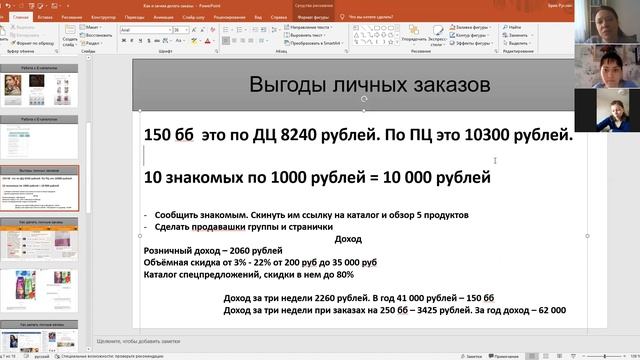
Task: Open the line spacing dropdown
Action: pos(276,30)
